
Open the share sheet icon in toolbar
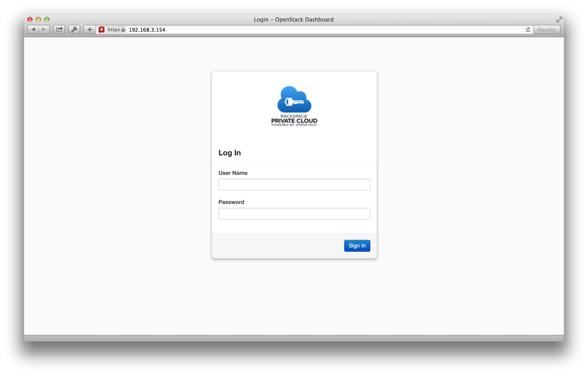point(59,30)
